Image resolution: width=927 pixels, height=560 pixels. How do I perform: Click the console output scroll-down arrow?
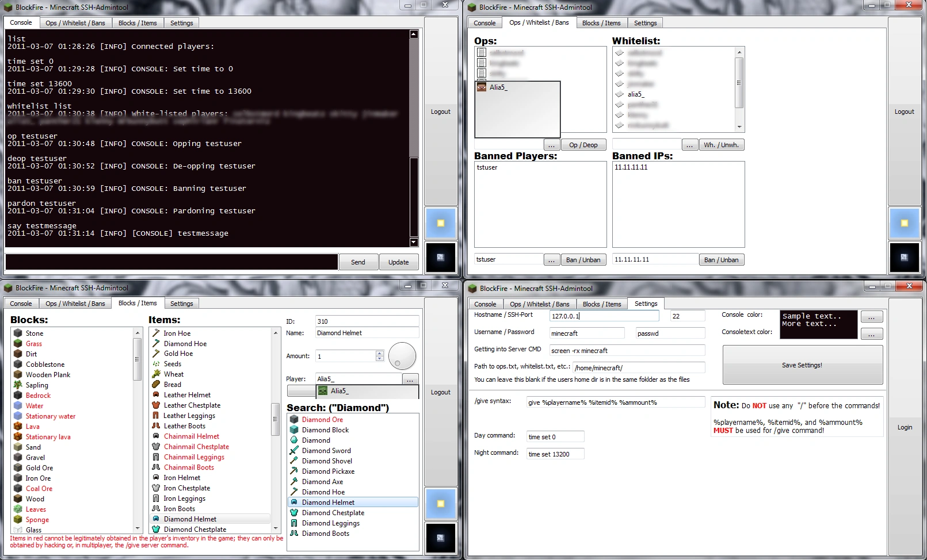click(414, 242)
